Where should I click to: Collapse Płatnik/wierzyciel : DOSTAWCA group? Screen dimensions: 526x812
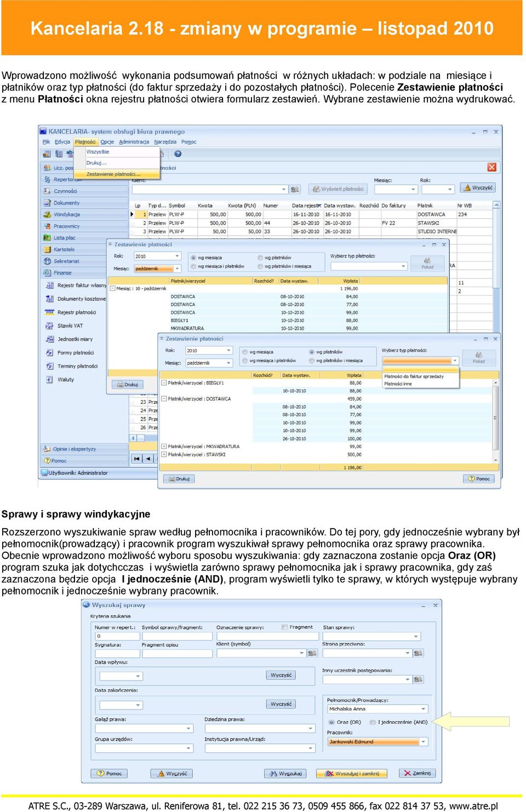pos(163,399)
